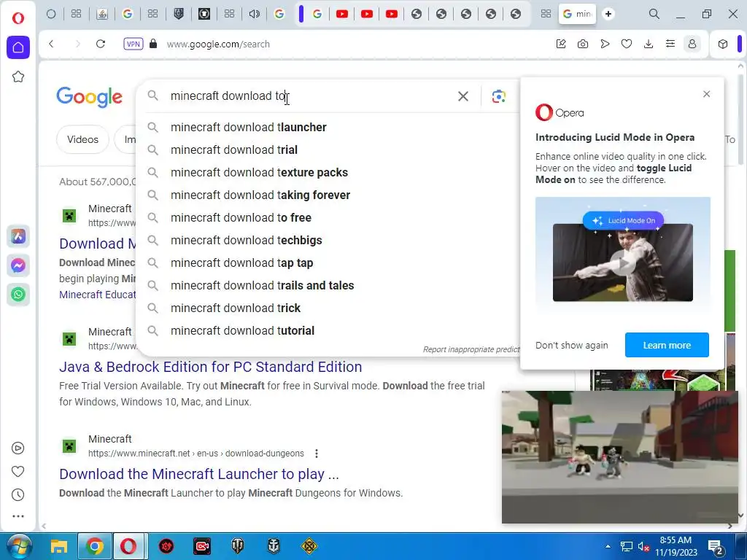Select suggestion 'minecraft download to free'
The height and width of the screenshot is (560, 747).
point(329,217)
